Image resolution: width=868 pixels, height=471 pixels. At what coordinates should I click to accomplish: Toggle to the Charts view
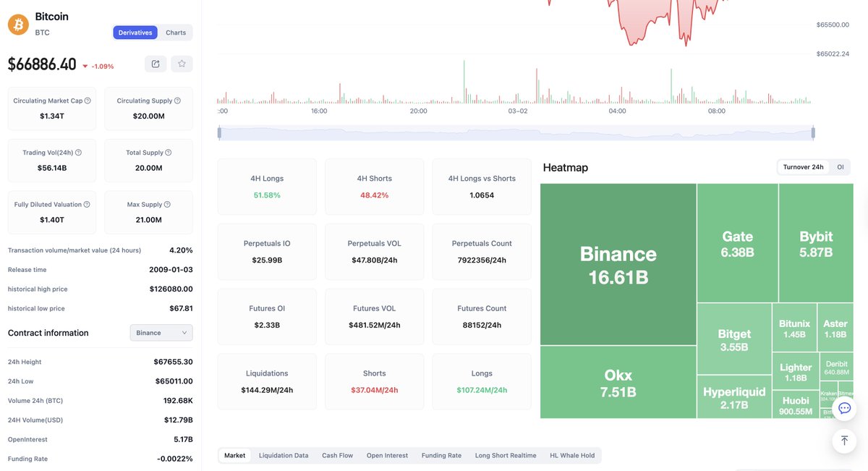[x=176, y=32]
